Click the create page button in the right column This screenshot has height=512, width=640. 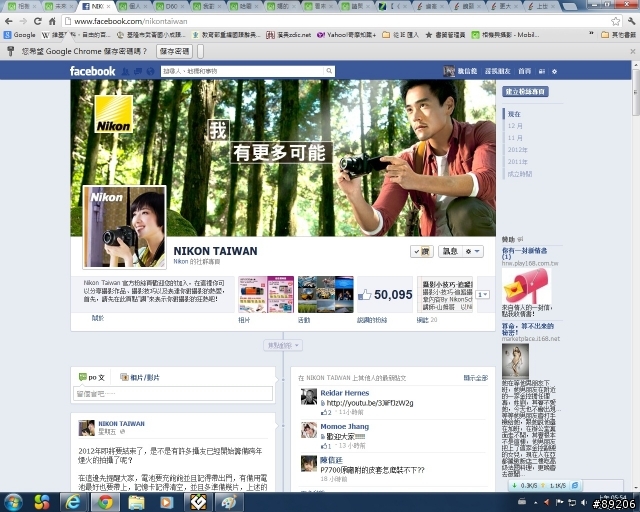pyautogui.click(x=525, y=91)
